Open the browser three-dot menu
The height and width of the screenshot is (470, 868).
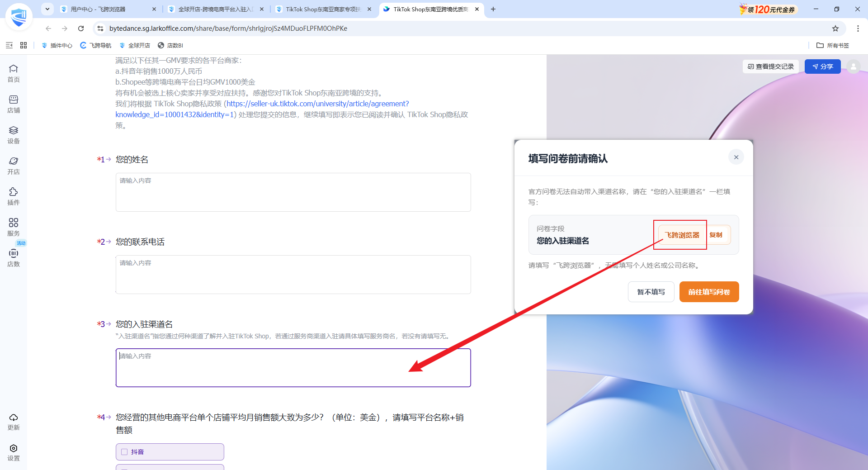[x=858, y=28]
